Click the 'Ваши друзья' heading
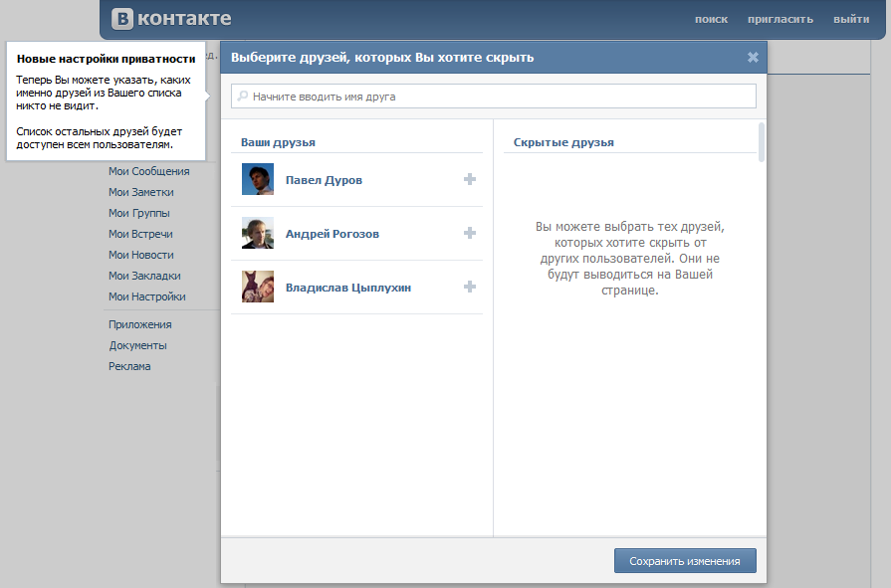 point(278,142)
